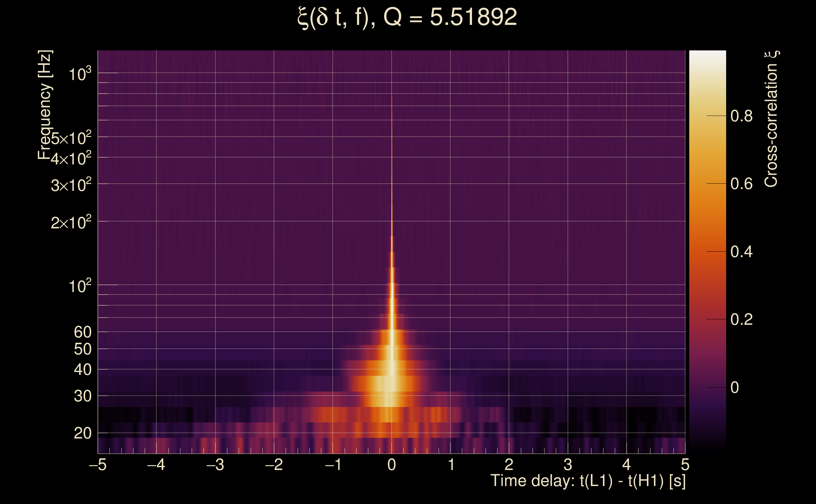Viewport: 816px width, 504px height.
Task: Click the 10² frequency tick label
Action: coord(80,286)
